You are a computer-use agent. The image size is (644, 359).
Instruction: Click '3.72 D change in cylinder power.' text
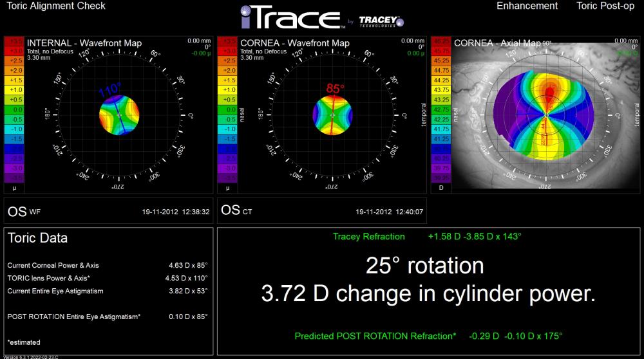coord(428,294)
